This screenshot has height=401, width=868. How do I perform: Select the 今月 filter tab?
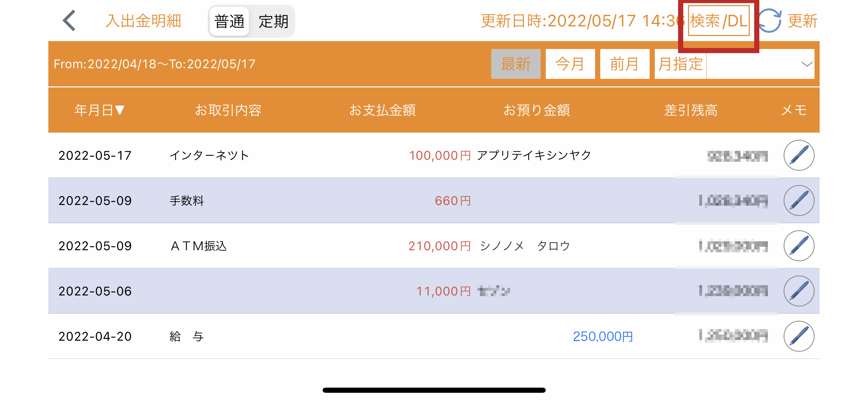[570, 64]
